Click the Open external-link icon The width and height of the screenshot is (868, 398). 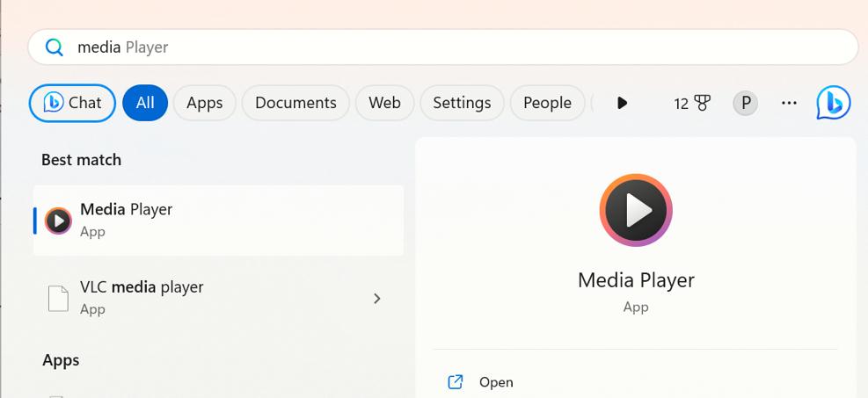click(x=455, y=382)
